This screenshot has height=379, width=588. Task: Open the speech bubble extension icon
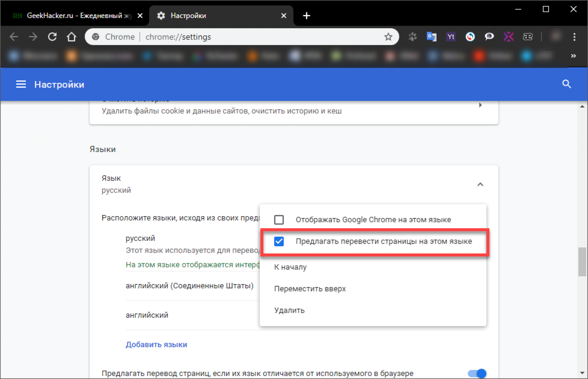click(489, 37)
